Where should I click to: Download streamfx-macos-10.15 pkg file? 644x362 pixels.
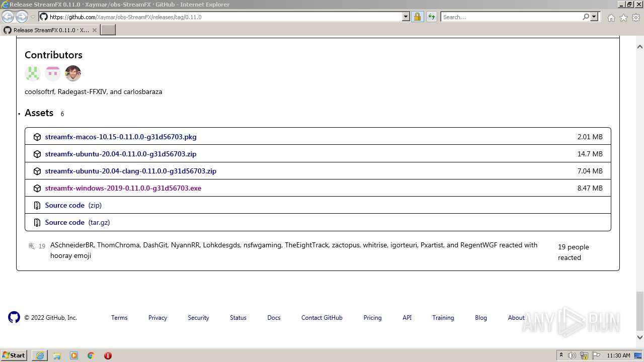pos(121,137)
